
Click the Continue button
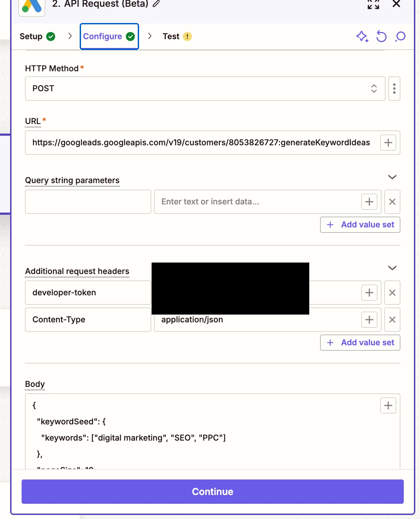[213, 492]
